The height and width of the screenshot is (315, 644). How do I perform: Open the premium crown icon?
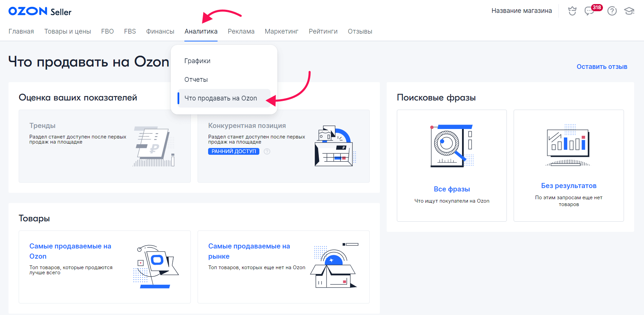pyautogui.click(x=572, y=11)
